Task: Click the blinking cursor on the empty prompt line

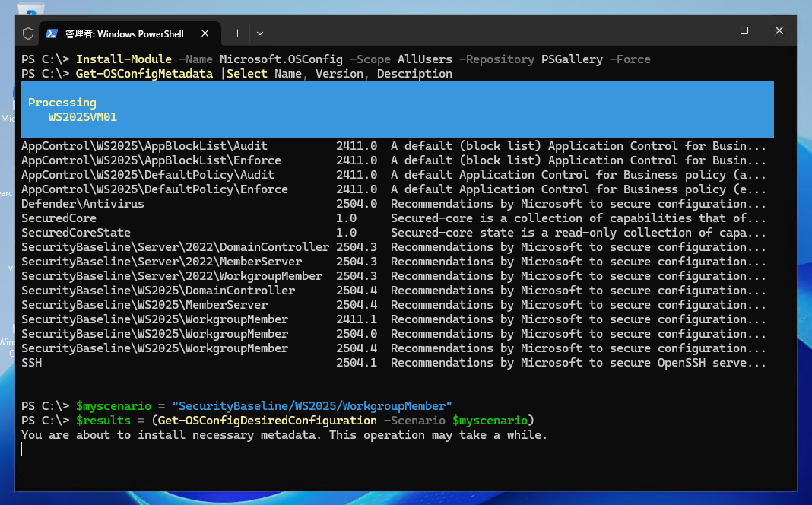Action: [21, 449]
